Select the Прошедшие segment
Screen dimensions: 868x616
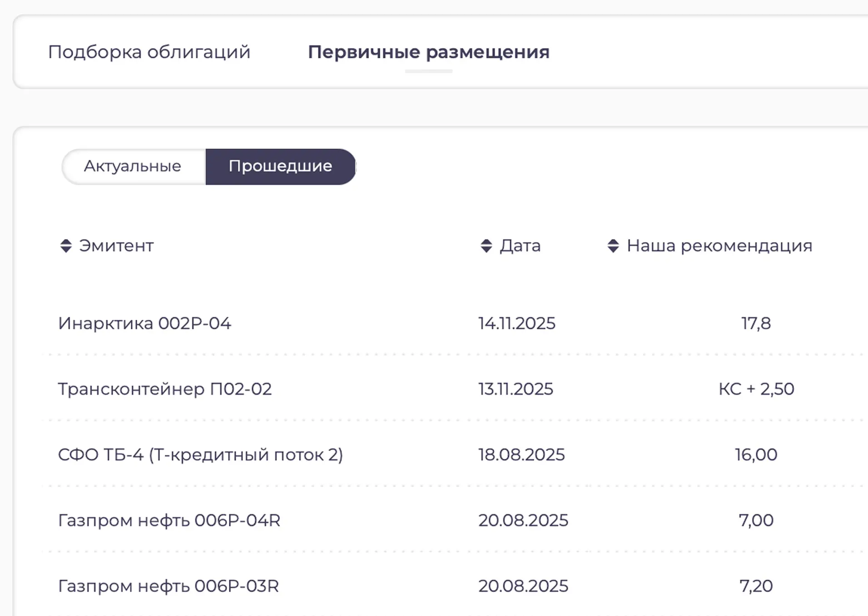point(280,166)
